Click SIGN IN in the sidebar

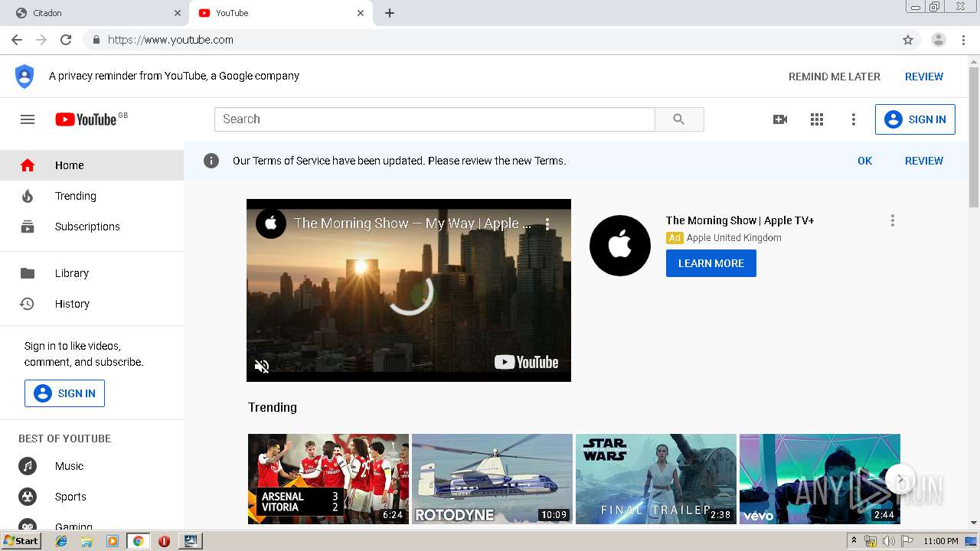[x=65, y=393]
